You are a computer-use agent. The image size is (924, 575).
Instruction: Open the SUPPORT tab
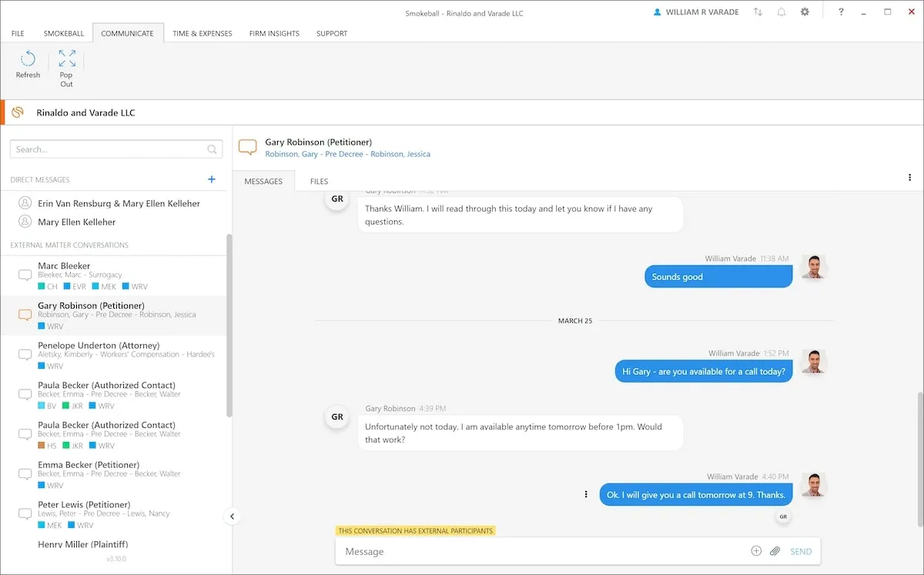click(x=332, y=33)
